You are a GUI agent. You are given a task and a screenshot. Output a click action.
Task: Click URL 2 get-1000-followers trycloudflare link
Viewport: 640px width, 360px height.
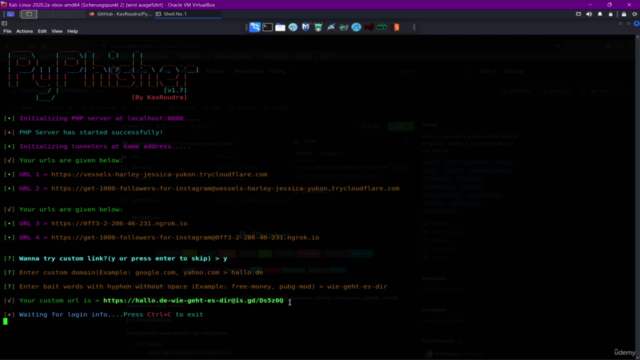(225, 189)
